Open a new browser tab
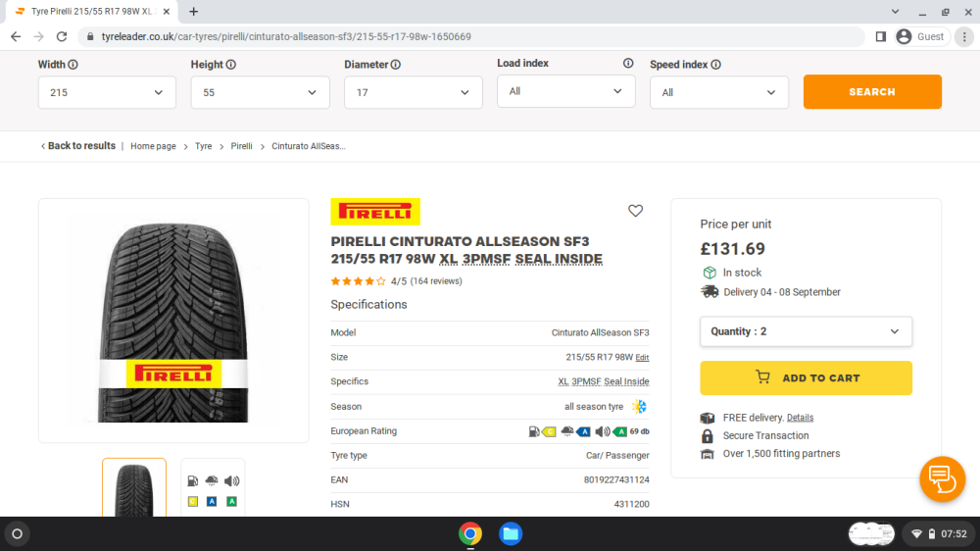The width and height of the screenshot is (980, 551). click(x=194, y=11)
